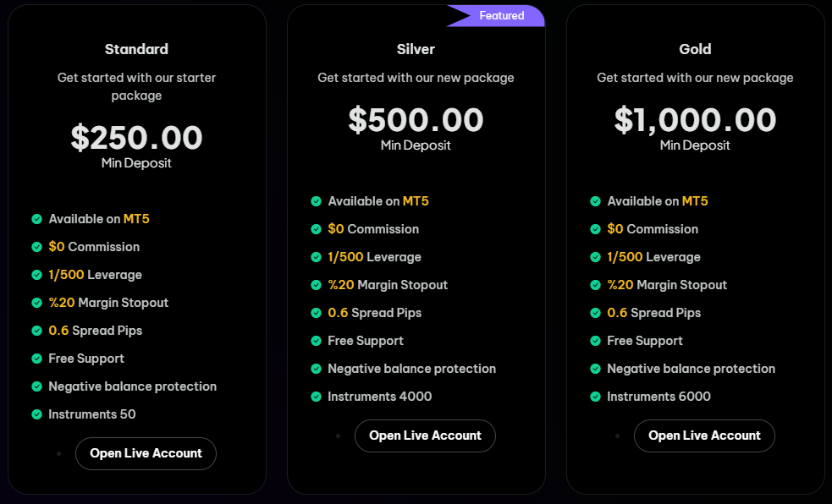This screenshot has width=832, height=504.
Task: Select the Gold plan heading
Action: coord(695,49)
